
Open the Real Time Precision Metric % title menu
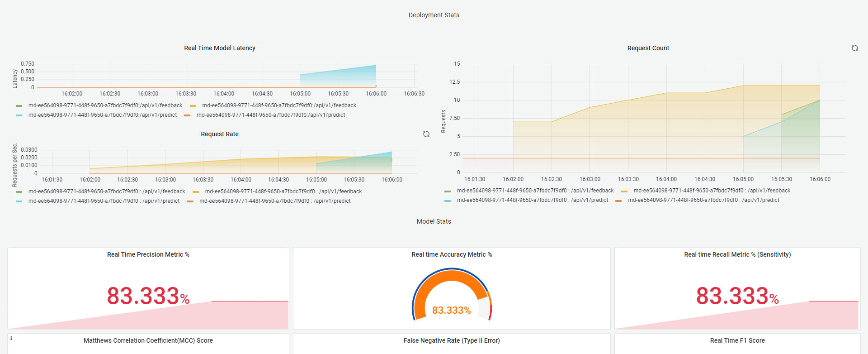tap(148, 254)
